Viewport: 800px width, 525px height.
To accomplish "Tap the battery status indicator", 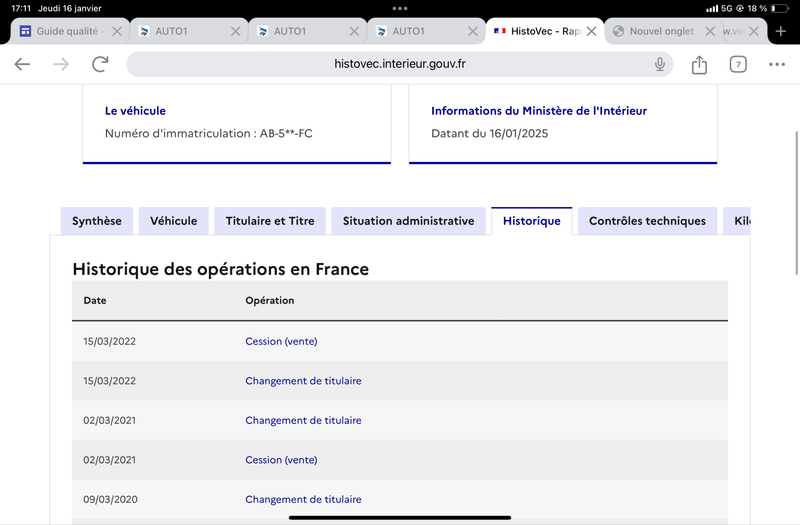I will (780, 8).
